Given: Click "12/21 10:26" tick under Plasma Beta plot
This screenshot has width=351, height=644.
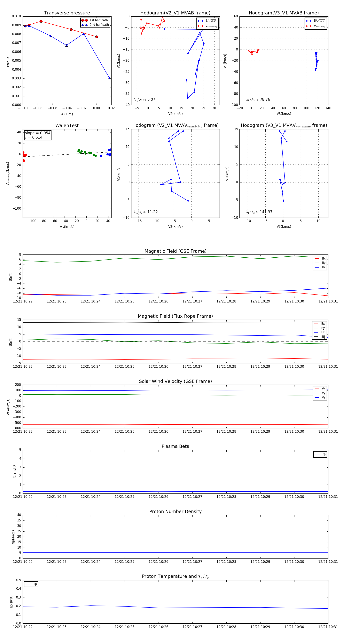Looking at the screenshot, I should point(158,496).
